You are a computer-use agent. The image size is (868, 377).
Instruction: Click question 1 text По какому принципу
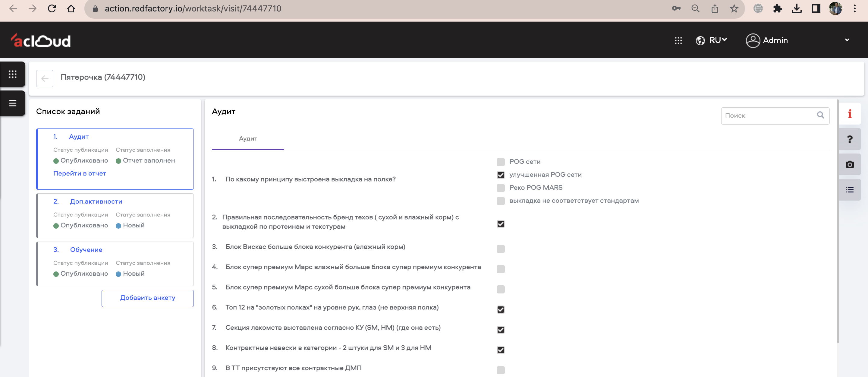310,179
